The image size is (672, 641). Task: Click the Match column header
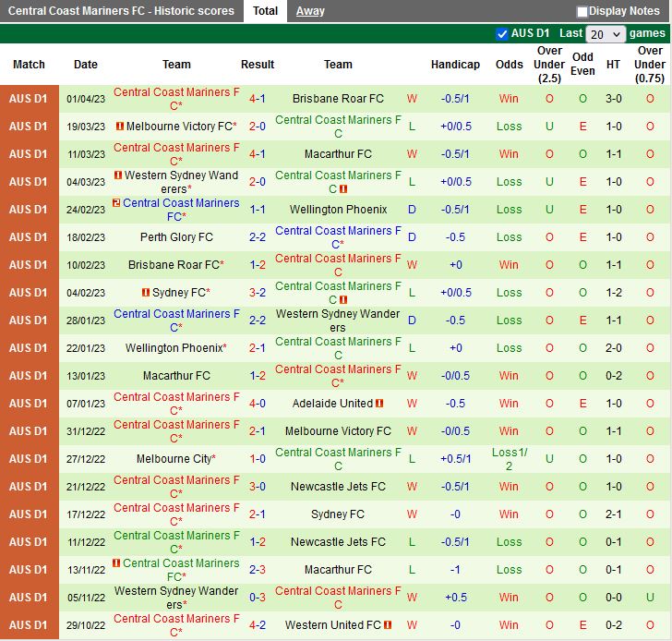[x=29, y=65]
